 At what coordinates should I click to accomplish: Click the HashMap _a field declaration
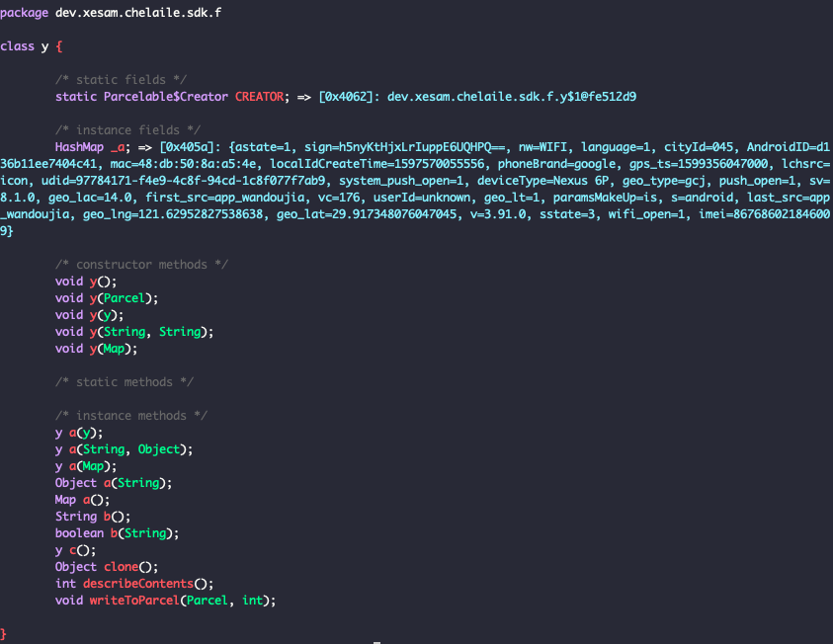[93, 147]
